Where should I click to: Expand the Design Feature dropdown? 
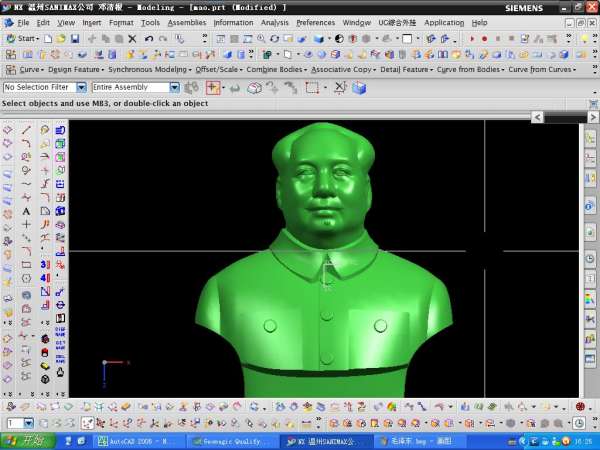(76, 70)
